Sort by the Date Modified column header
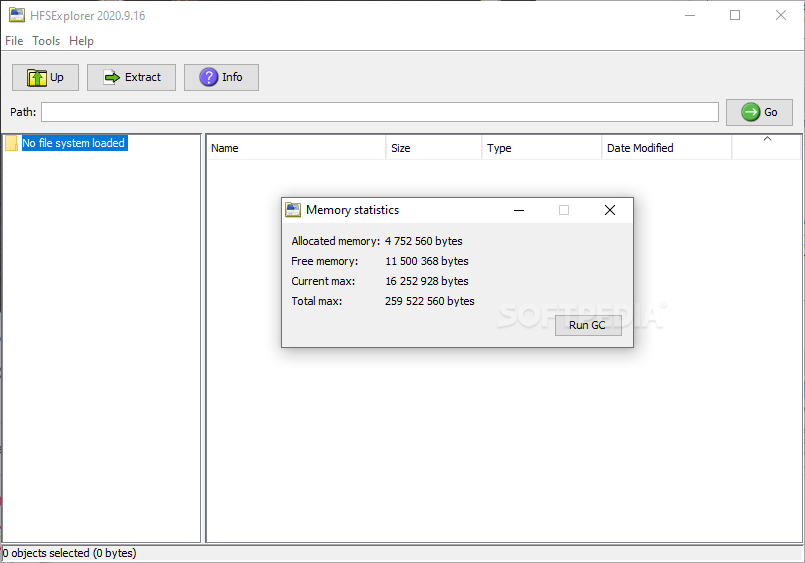This screenshot has height=563, width=805. click(666, 148)
